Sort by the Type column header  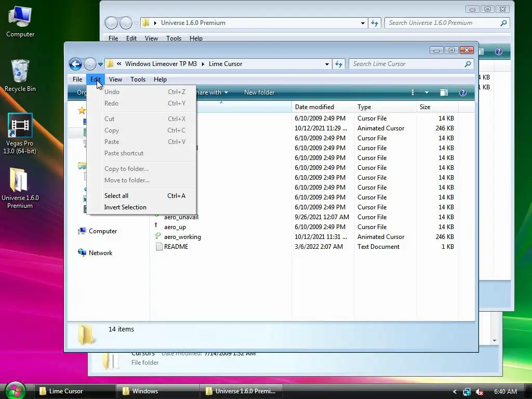coord(385,107)
